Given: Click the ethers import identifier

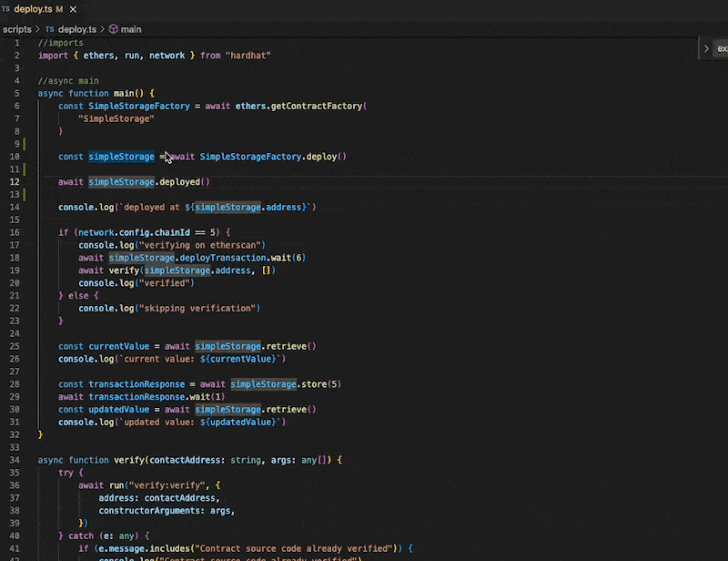Looking at the screenshot, I should (x=98, y=56).
